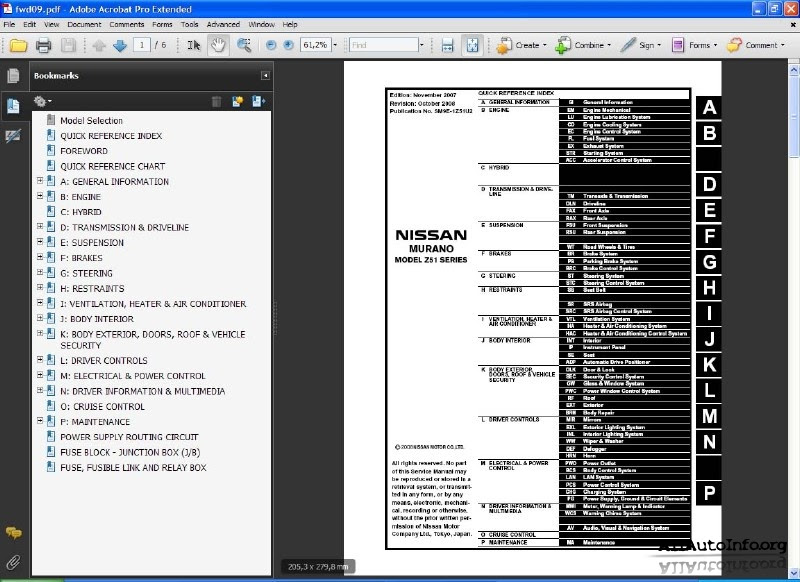Collapse the Bookmarks panel arrow button
Viewport: 800px width, 582px height.
[265, 75]
